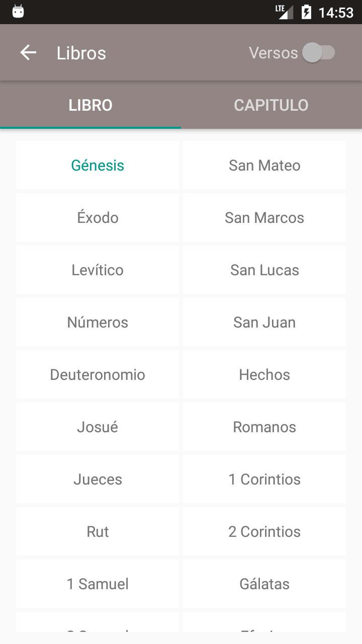Tap the Romanos book cell
Viewport: 362px width, 644px height.
pyautogui.click(x=264, y=427)
